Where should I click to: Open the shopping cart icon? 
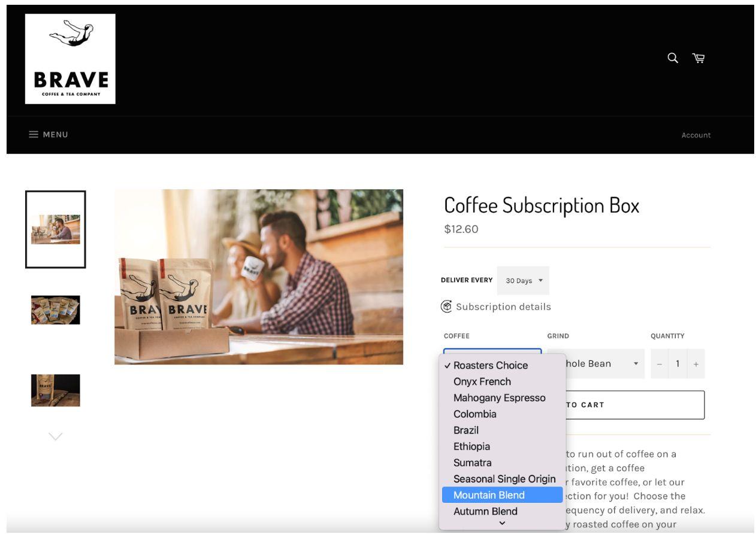click(698, 58)
